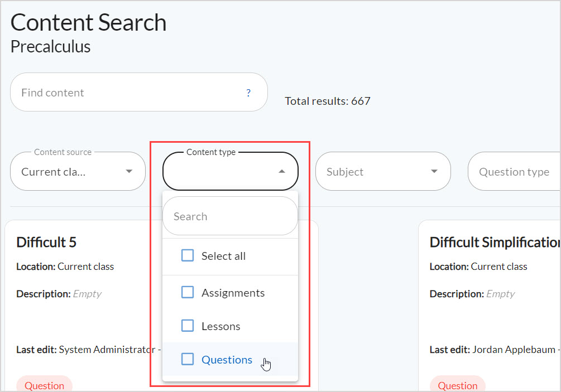
Task: Open the Difficult Simplification content card
Action: [x=493, y=242]
